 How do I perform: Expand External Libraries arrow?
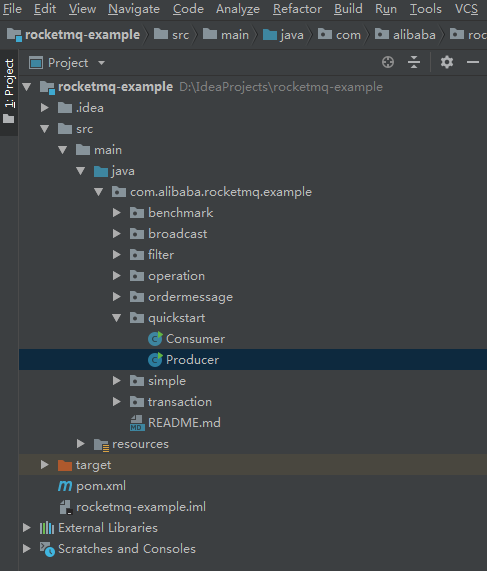point(27,528)
